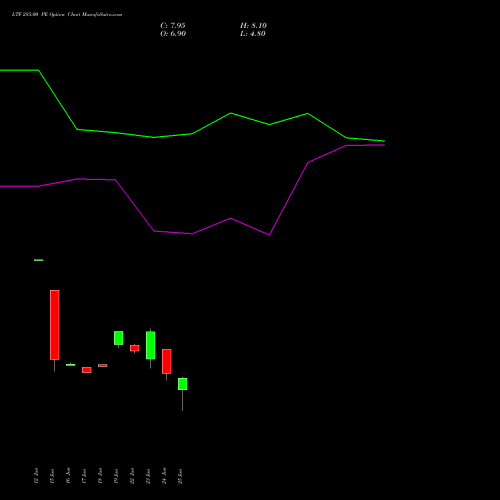Viewport: 500px width, 500px height.
Task: Select the last green candle for 25 Jan
Action: pos(183,384)
